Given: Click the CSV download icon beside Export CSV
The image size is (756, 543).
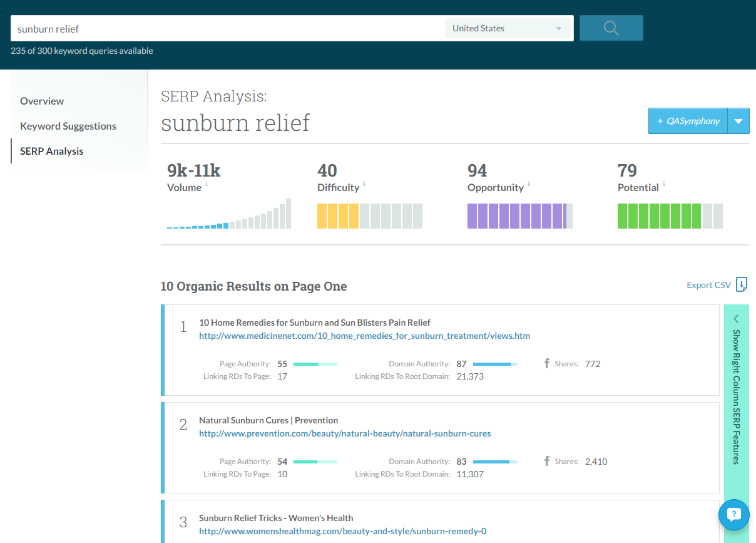Looking at the screenshot, I should (x=742, y=284).
